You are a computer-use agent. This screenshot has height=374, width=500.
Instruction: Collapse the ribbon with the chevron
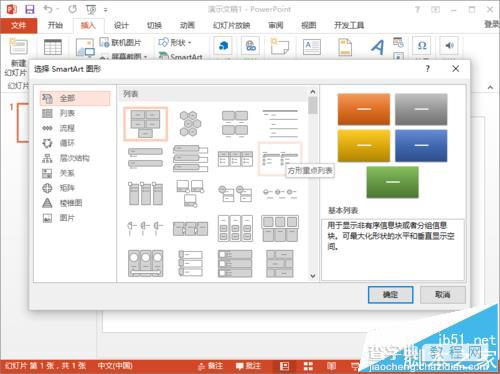tap(490, 87)
